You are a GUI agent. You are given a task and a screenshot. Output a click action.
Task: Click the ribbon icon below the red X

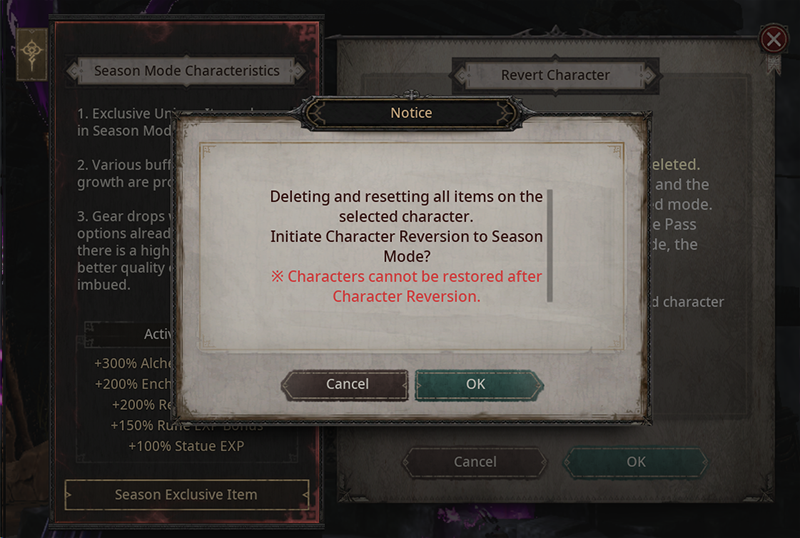[774, 65]
